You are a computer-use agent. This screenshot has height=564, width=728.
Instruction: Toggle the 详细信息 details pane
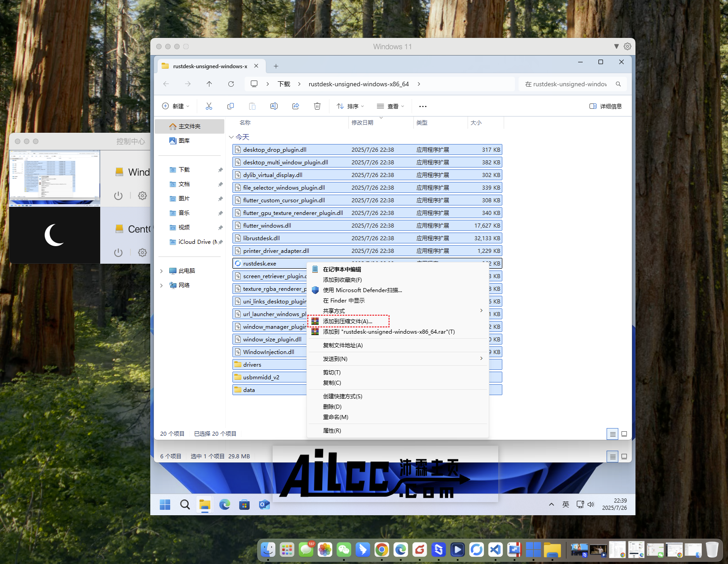coord(606,106)
